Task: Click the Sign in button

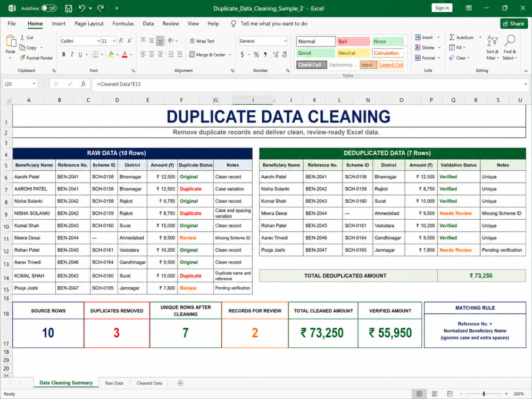Action: [x=442, y=8]
